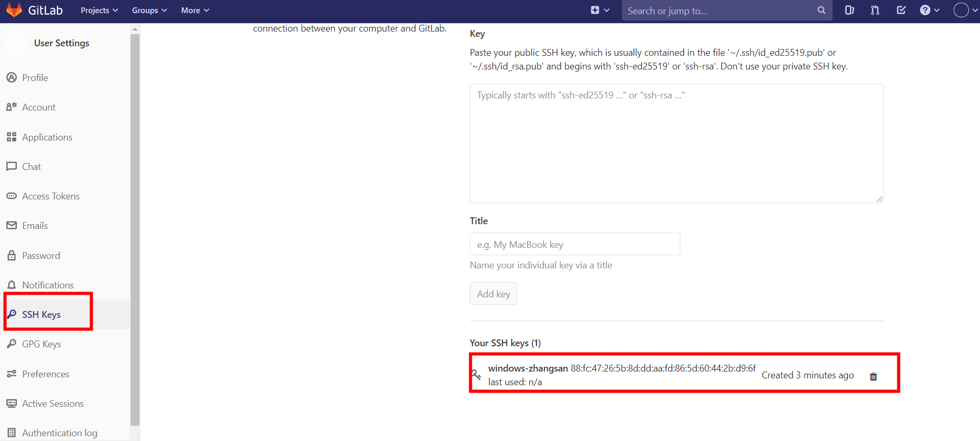Open Password settings page

point(41,256)
